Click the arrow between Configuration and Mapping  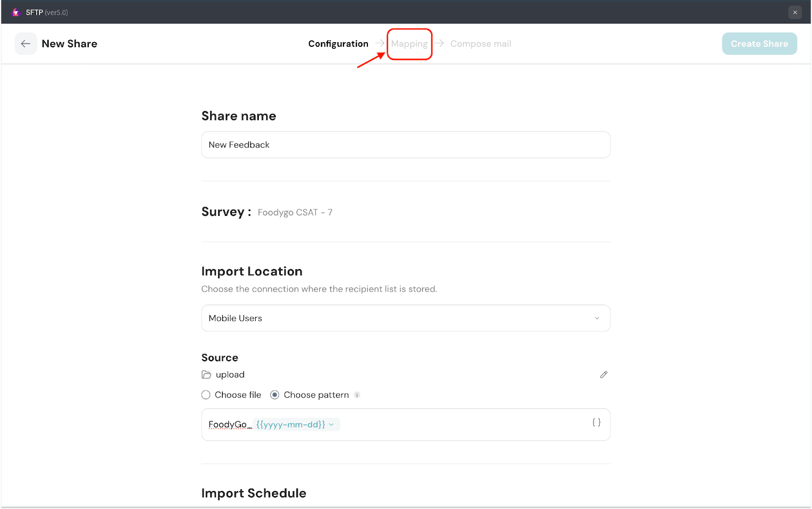380,44
